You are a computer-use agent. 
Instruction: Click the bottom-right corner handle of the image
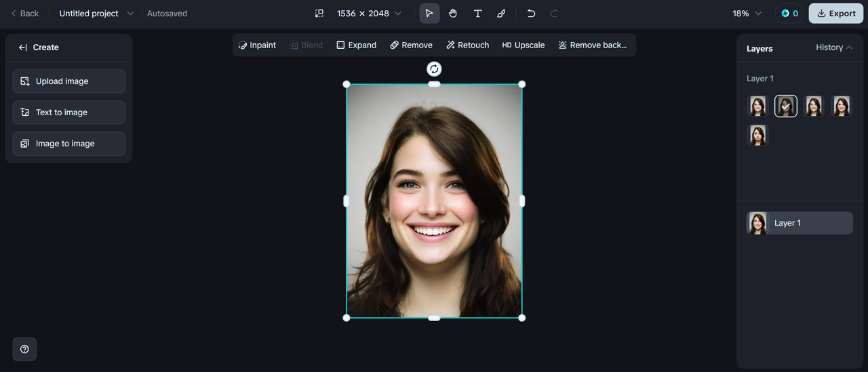pyautogui.click(x=521, y=318)
